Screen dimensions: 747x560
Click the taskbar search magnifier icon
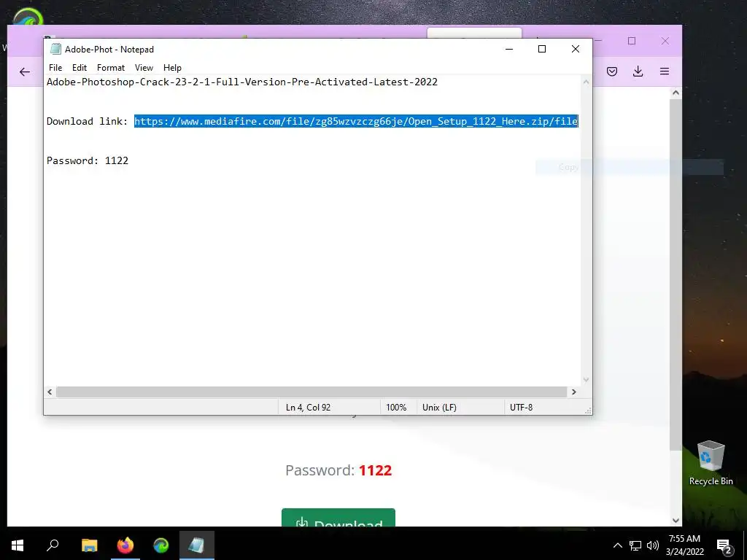(53, 545)
